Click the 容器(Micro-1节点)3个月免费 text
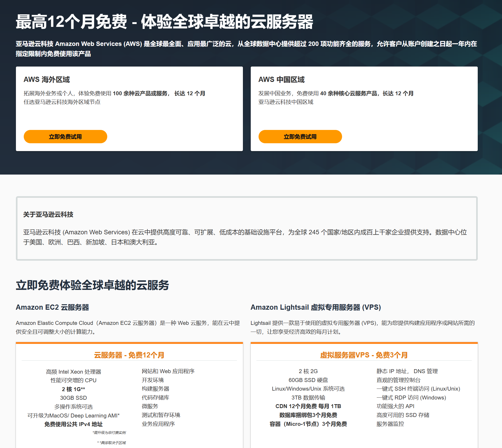The width and height of the screenshot is (502, 448). (x=308, y=424)
